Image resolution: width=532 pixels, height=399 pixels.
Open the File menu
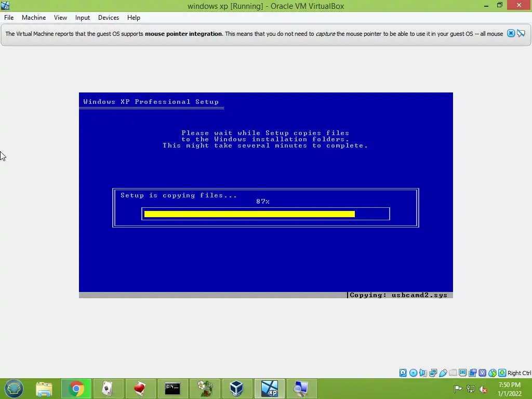(9, 18)
